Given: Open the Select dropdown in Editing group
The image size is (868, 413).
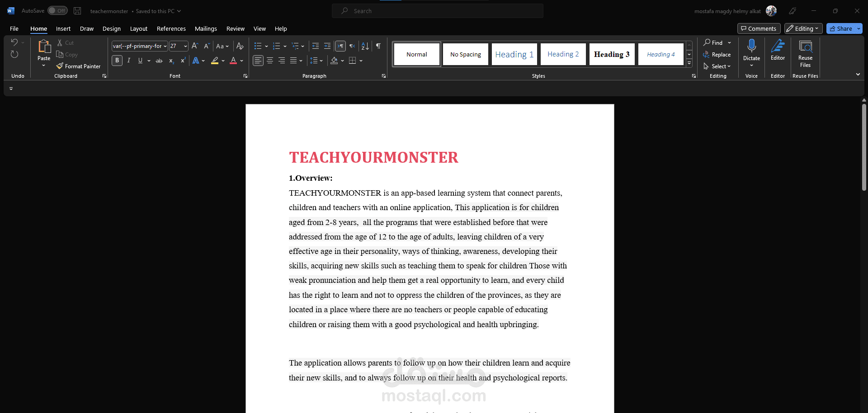Looking at the screenshot, I should 718,66.
